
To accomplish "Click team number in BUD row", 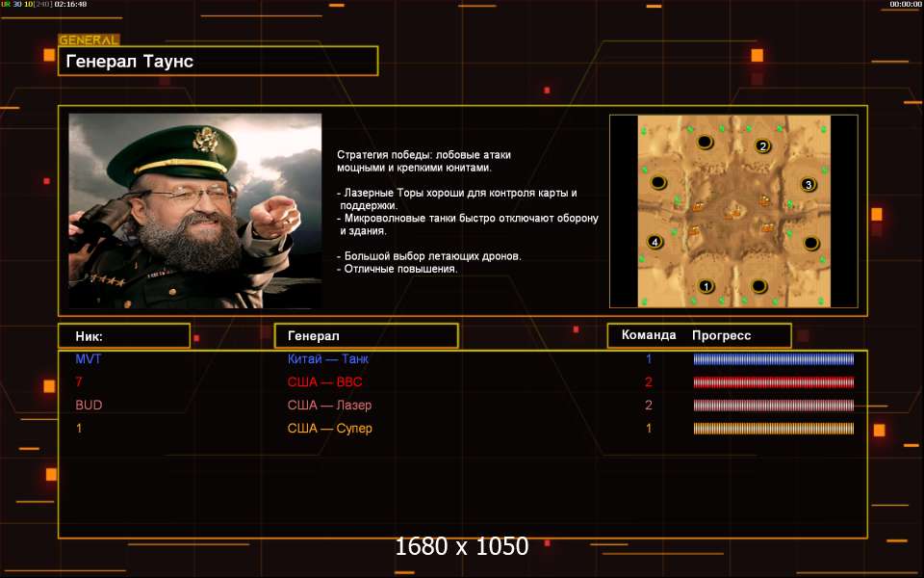I will tap(649, 406).
